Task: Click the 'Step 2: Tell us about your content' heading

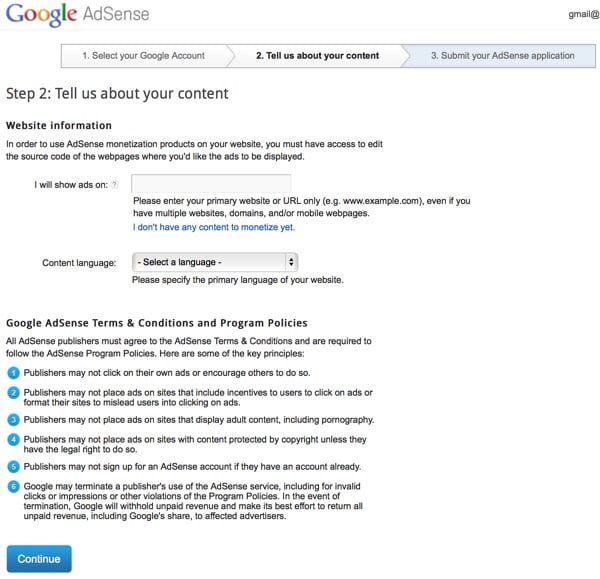Action: 117,94
